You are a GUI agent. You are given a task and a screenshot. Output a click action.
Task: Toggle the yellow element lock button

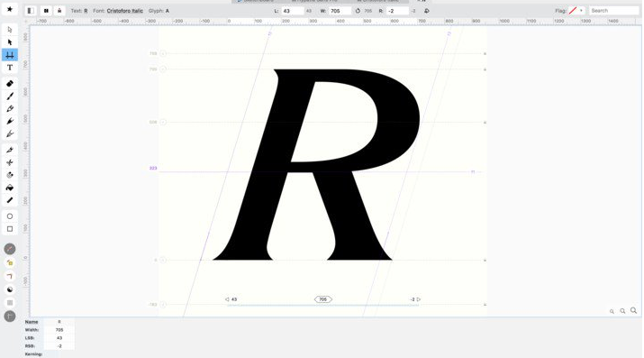tap(10, 262)
